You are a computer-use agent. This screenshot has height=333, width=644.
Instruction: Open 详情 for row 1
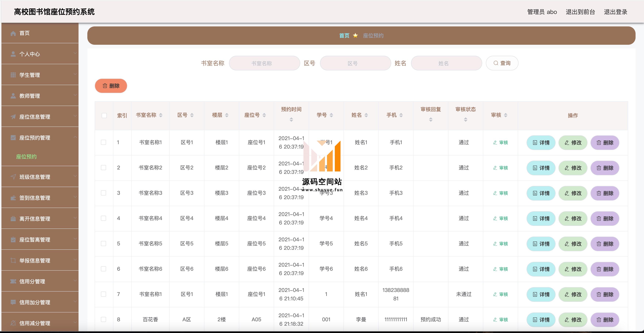(x=541, y=143)
